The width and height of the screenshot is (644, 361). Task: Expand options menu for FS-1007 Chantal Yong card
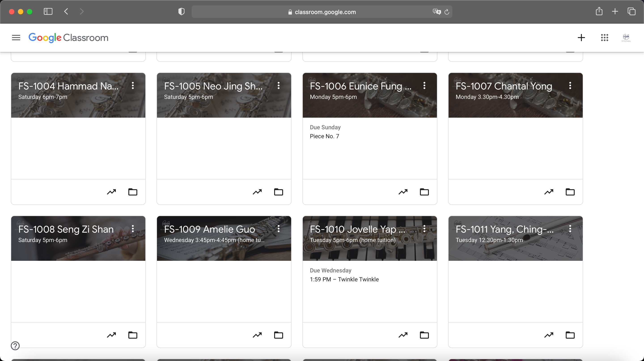(570, 86)
